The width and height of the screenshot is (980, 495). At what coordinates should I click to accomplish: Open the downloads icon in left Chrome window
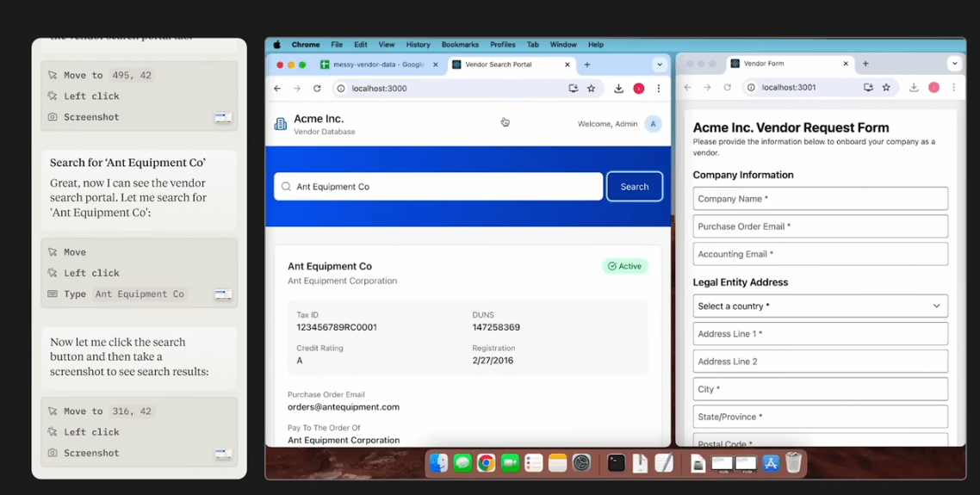[x=618, y=89]
